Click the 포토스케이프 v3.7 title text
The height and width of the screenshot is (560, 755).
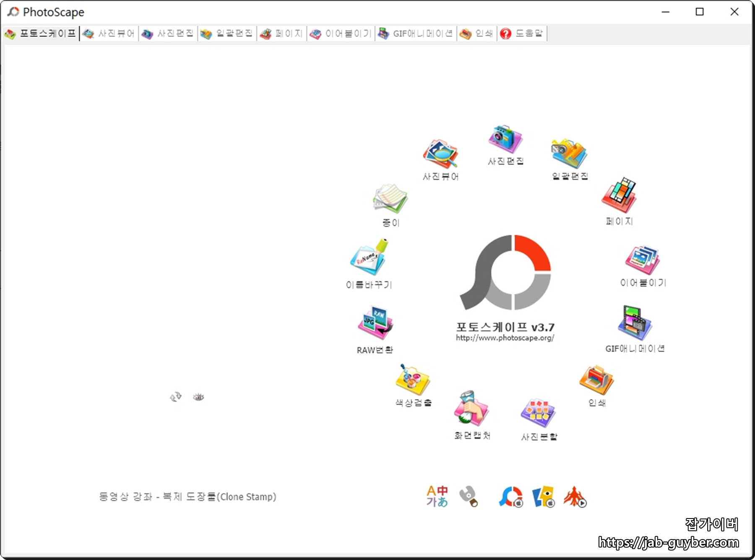pyautogui.click(x=505, y=327)
